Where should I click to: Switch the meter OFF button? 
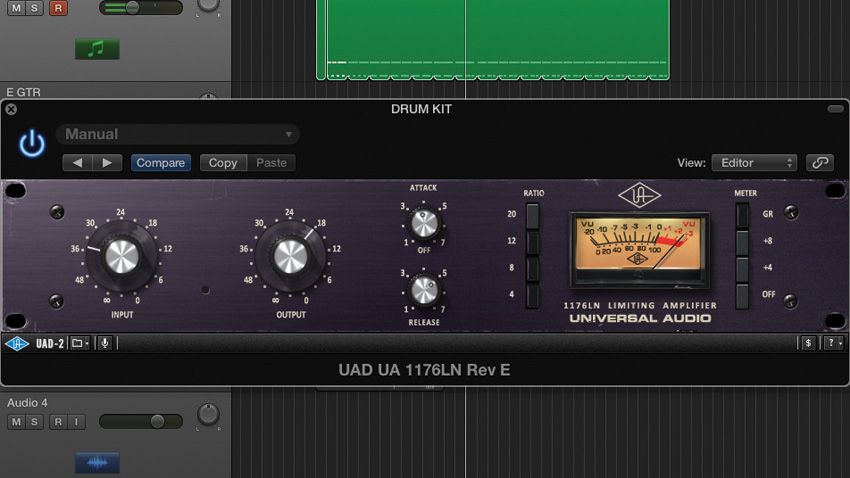pyautogui.click(x=742, y=295)
